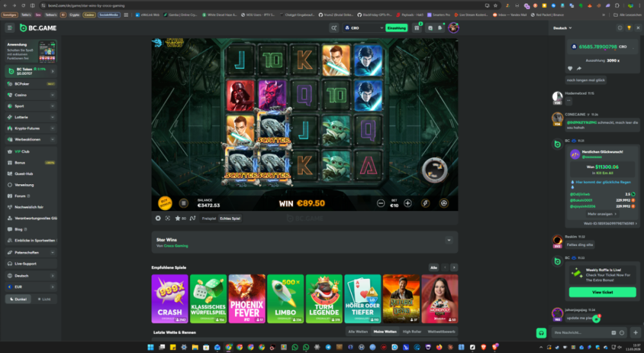Click the heart icon under payout

(x=570, y=68)
